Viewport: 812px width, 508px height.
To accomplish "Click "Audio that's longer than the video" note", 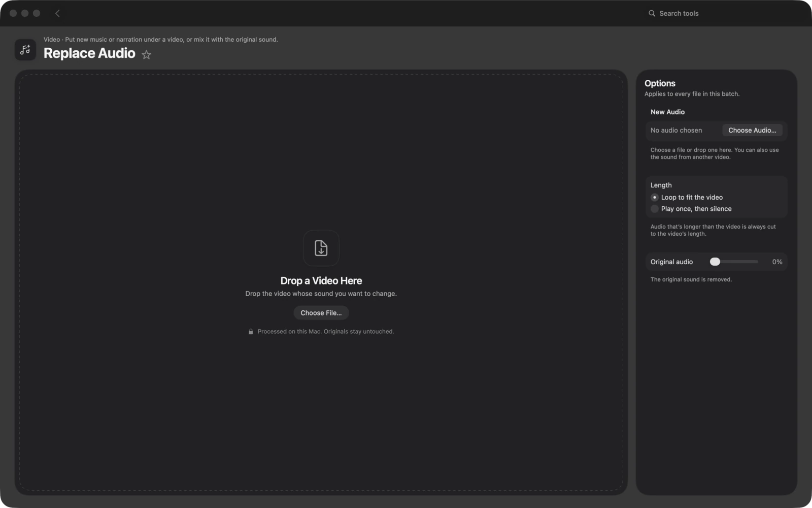I will coord(713,230).
